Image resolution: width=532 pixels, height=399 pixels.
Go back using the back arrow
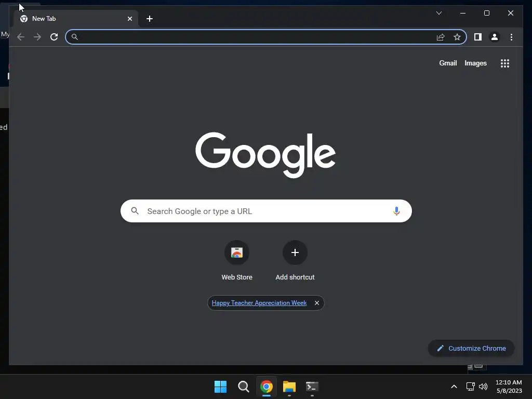pyautogui.click(x=21, y=37)
